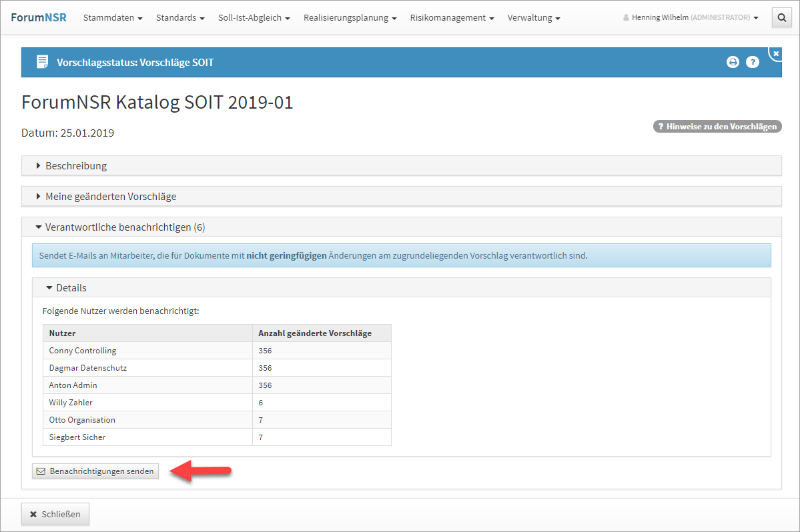Click the search magnifier icon
800x532 pixels.
coord(781,18)
